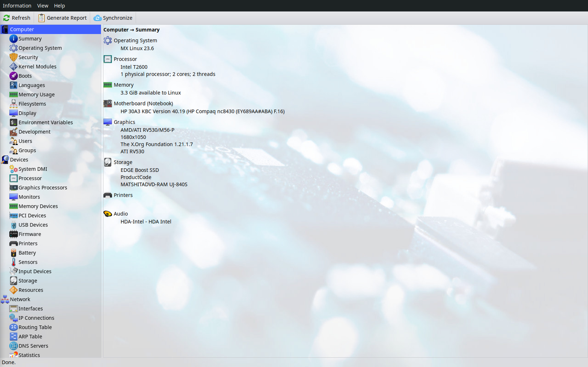Open the View menu
Screen dimensions: 588x367
tap(43, 6)
